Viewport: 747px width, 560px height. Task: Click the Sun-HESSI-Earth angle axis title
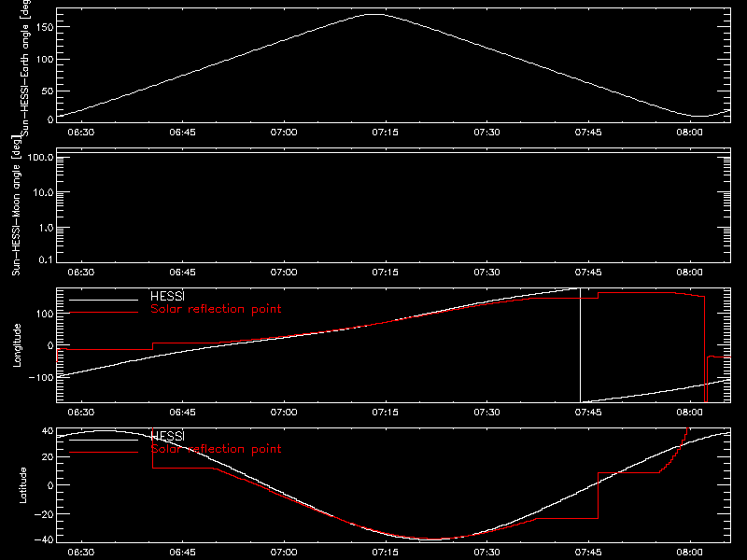tap(25, 67)
